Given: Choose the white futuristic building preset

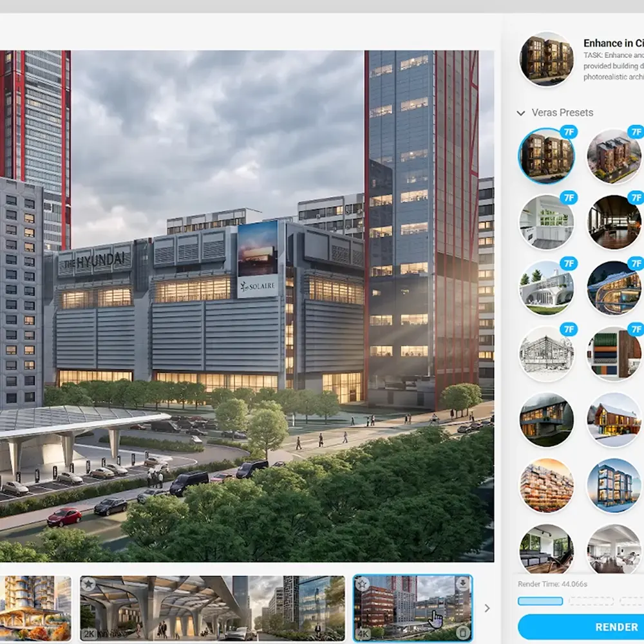Looking at the screenshot, I should coord(546,287).
